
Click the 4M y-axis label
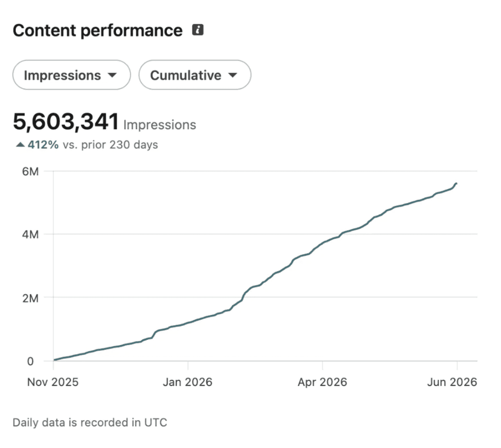[30, 235]
